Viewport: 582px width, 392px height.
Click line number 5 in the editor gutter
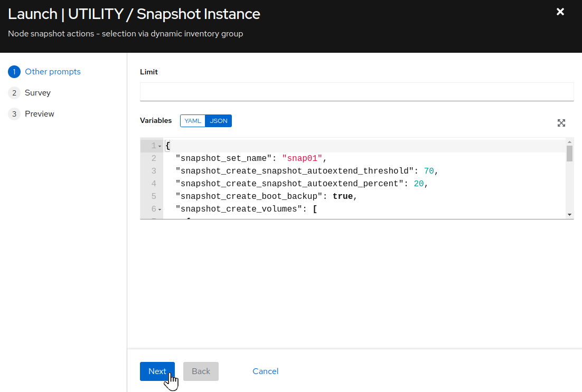click(x=154, y=196)
